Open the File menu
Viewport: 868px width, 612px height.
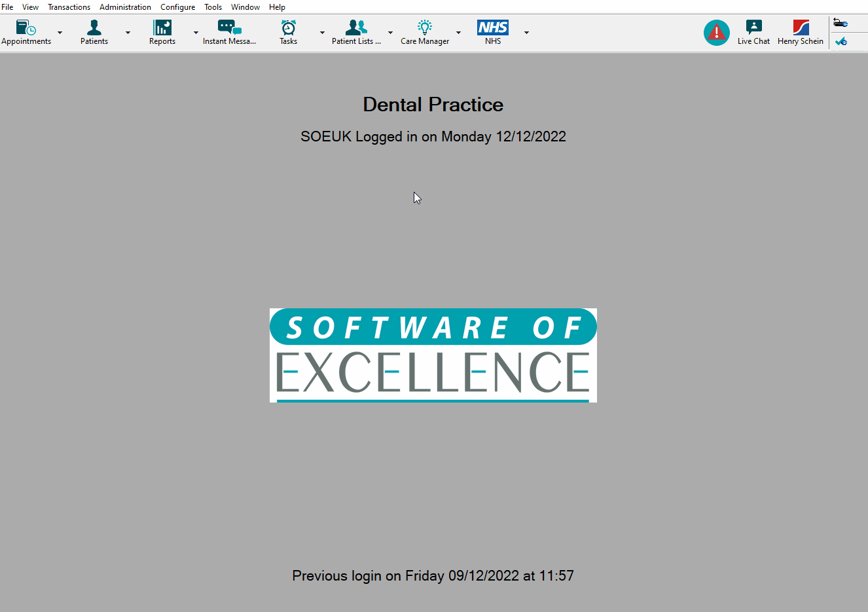pos(7,7)
